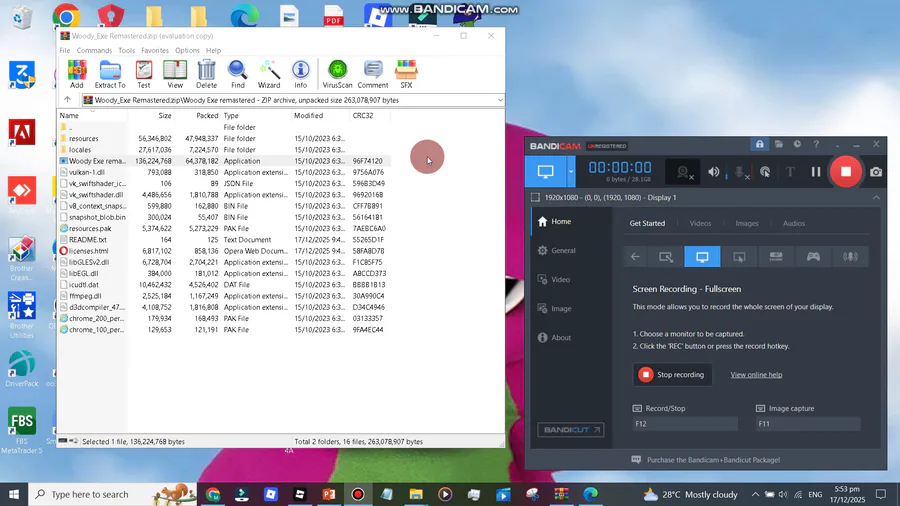Screen dimensions: 900x506
Task: Click Image capture hotkey field F11
Action: tap(808, 423)
